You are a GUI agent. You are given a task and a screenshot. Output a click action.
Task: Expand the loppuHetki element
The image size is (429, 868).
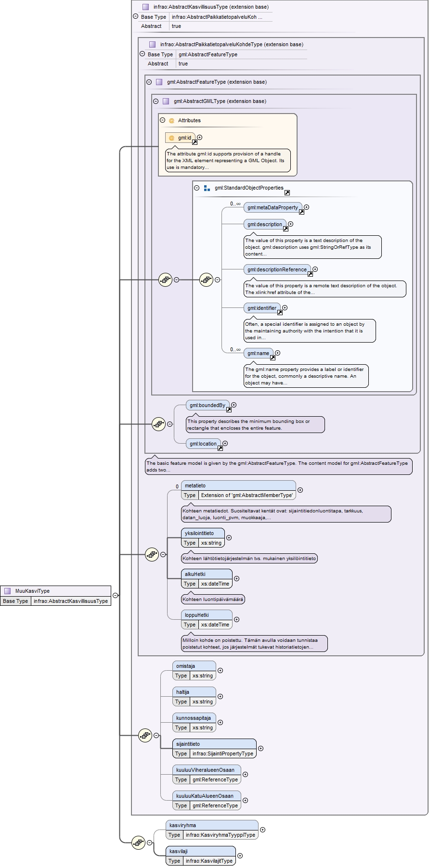point(236,619)
